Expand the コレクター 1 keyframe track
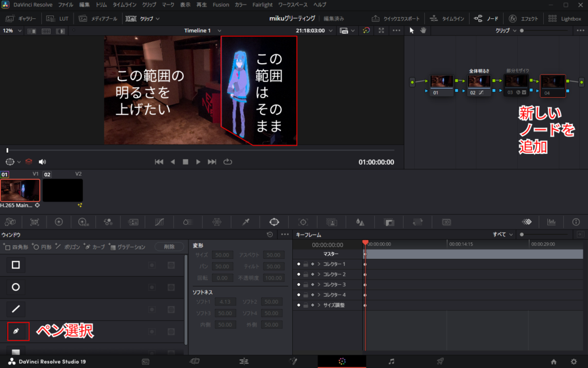This screenshot has width=588, height=368. pyautogui.click(x=319, y=264)
